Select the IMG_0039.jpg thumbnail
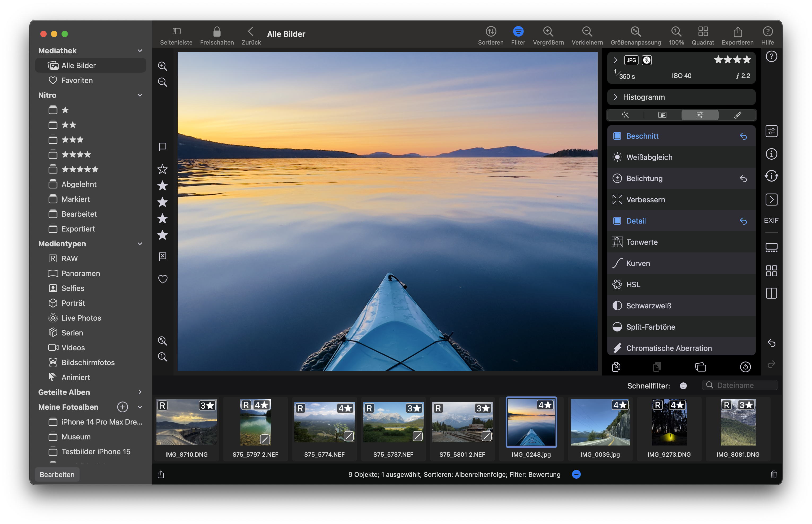 pos(600,423)
